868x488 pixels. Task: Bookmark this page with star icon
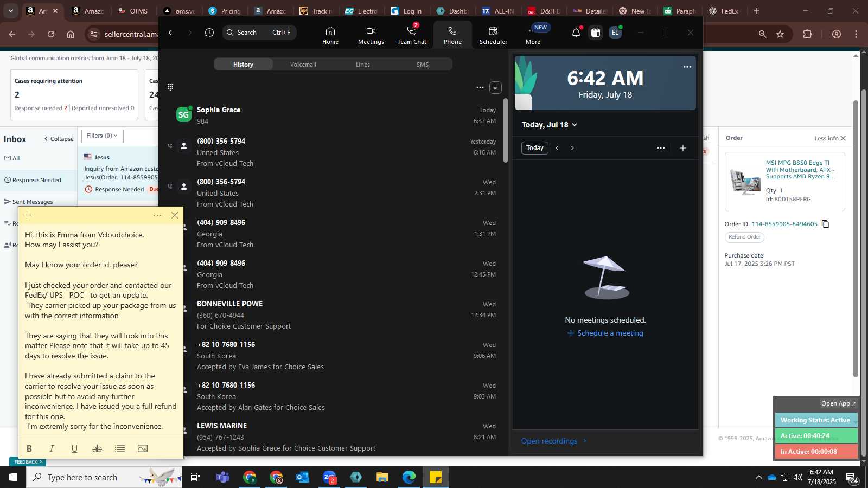[780, 34]
